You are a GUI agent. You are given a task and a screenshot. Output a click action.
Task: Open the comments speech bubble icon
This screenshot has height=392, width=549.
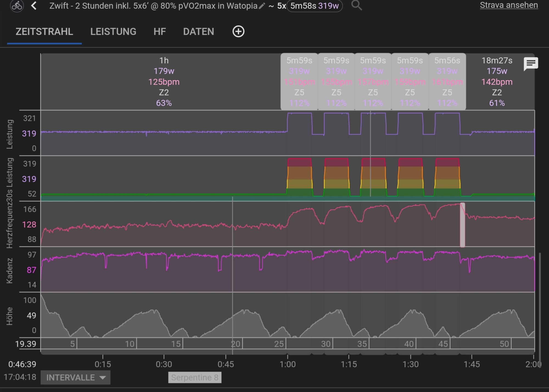(531, 64)
